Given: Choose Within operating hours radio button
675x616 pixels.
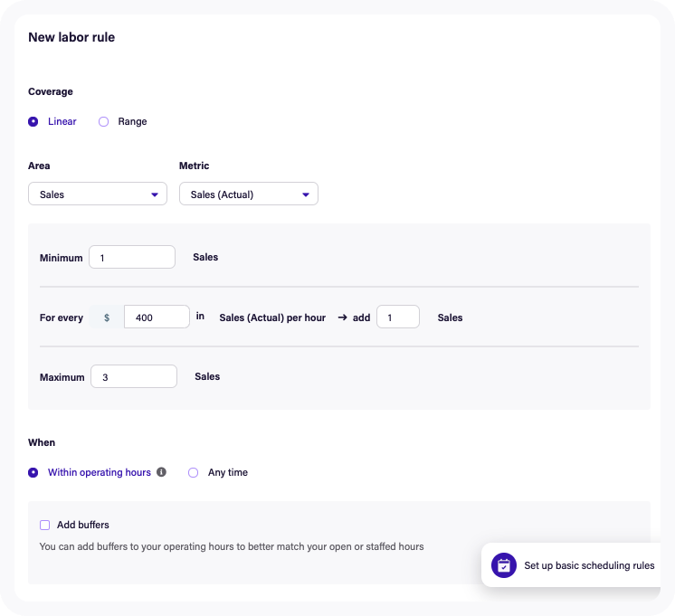Looking at the screenshot, I should (x=33, y=472).
